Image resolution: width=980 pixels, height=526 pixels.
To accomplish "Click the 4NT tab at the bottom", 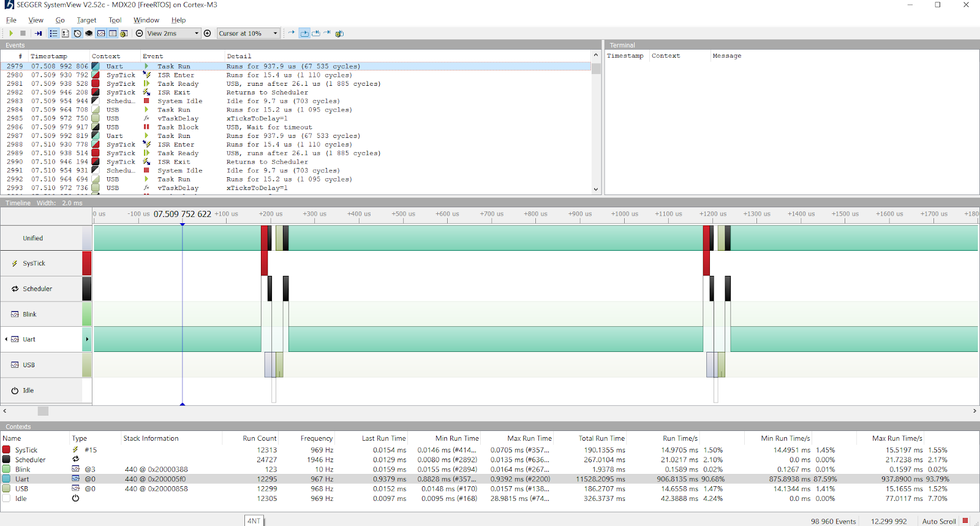I will pyautogui.click(x=254, y=520).
